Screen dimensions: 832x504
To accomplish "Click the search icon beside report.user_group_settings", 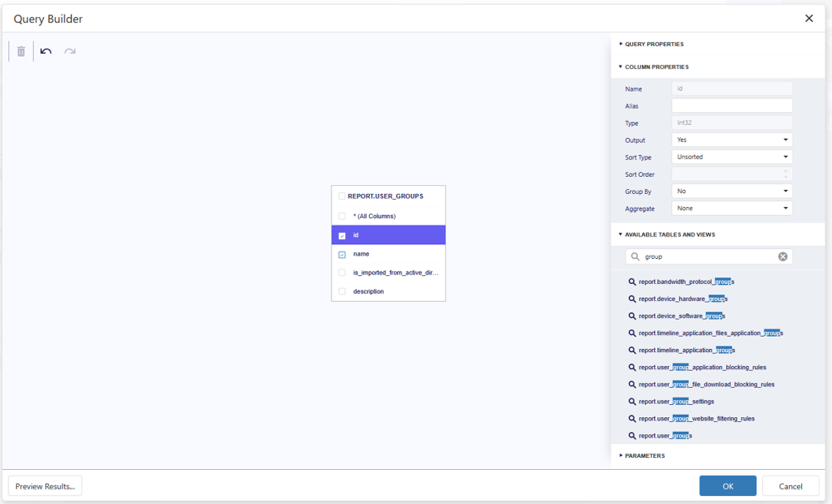I will 632,402.
